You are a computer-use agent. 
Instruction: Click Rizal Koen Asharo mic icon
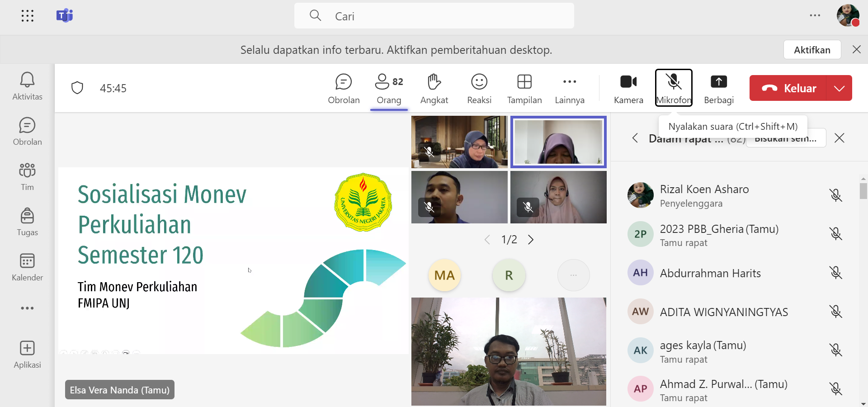click(x=835, y=195)
